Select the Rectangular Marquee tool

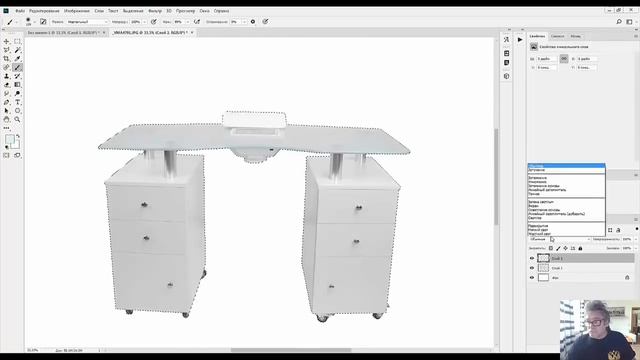17,41
